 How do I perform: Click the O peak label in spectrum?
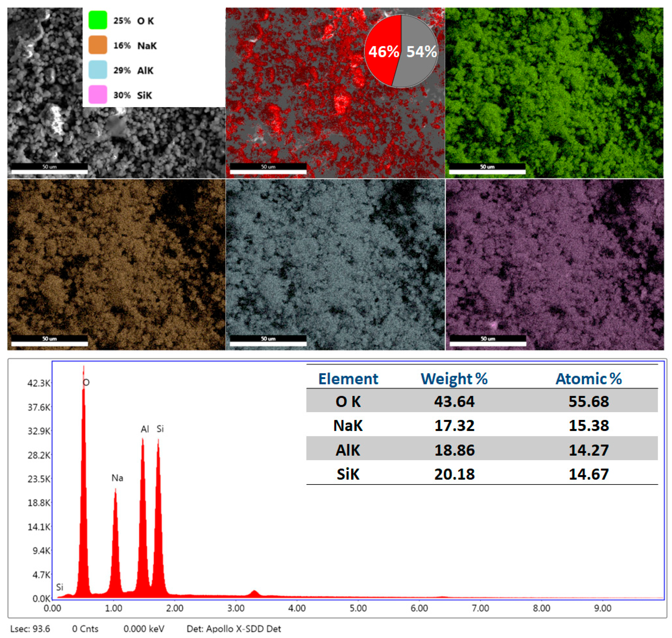pos(86,383)
